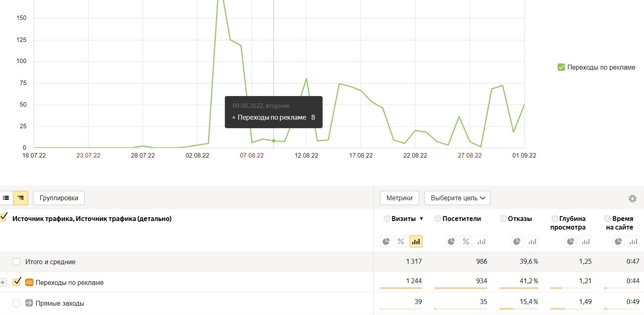This screenshot has width=644, height=315.
Task: Toggle the select-all checkbox beside Источник трафика header
Action: pos(4,217)
